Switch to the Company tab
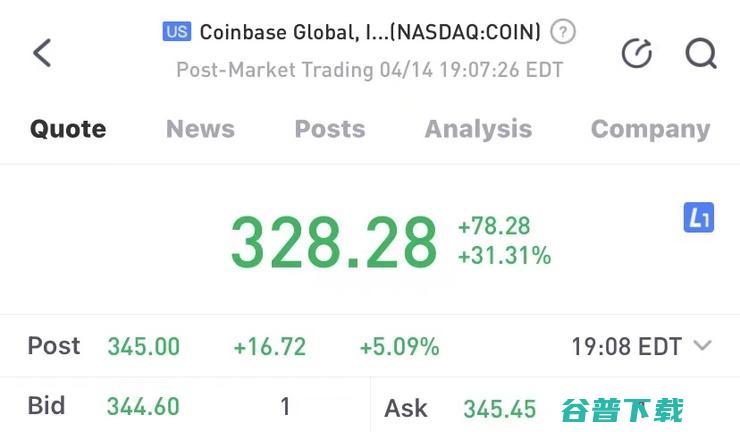This screenshot has width=740, height=432. click(650, 130)
